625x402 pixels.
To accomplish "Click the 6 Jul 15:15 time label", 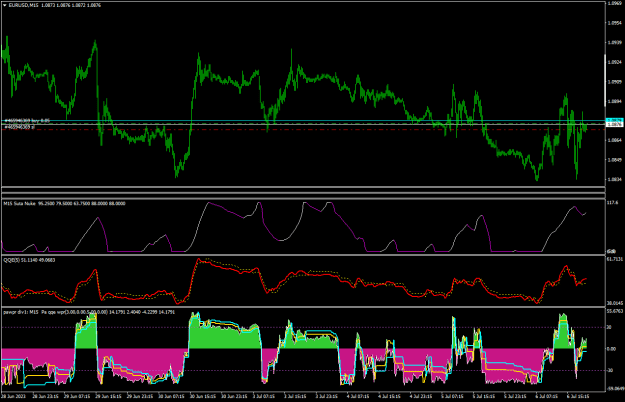I will coord(578,397).
